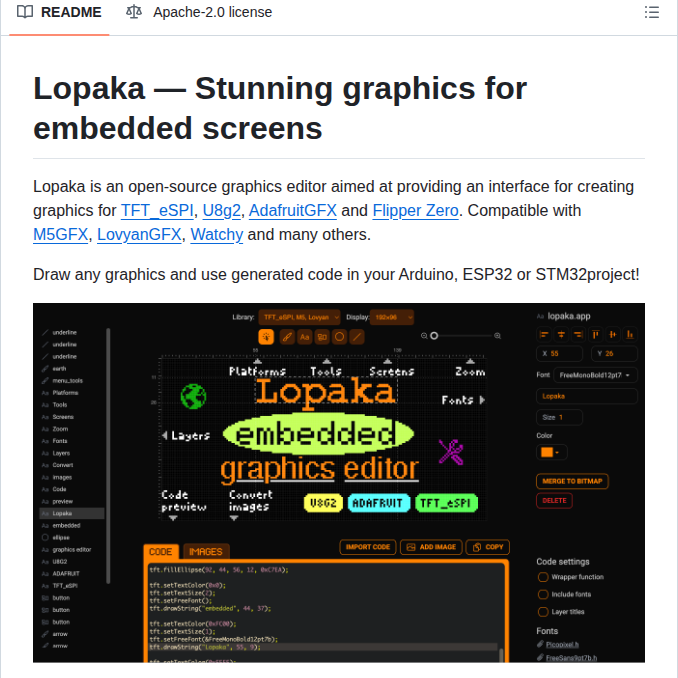Image resolution: width=678 pixels, height=678 pixels.
Task: Select the ADAFRUIT layer row
Action: coord(73,574)
